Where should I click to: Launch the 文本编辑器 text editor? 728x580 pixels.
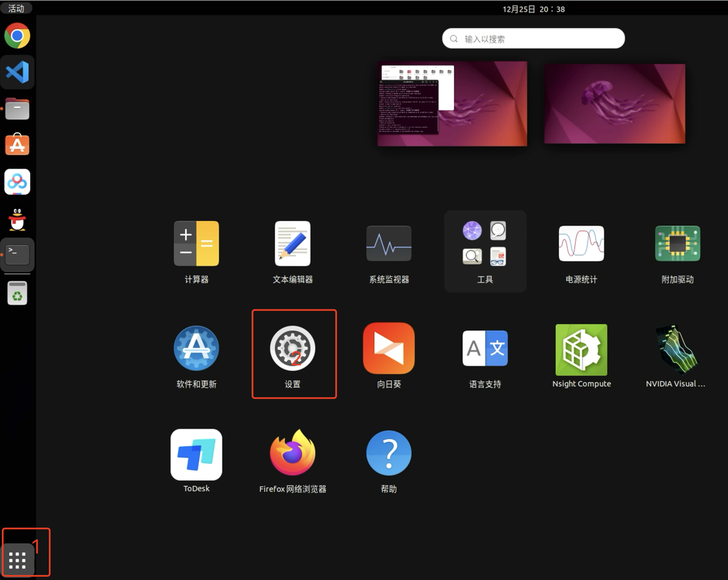coord(292,252)
